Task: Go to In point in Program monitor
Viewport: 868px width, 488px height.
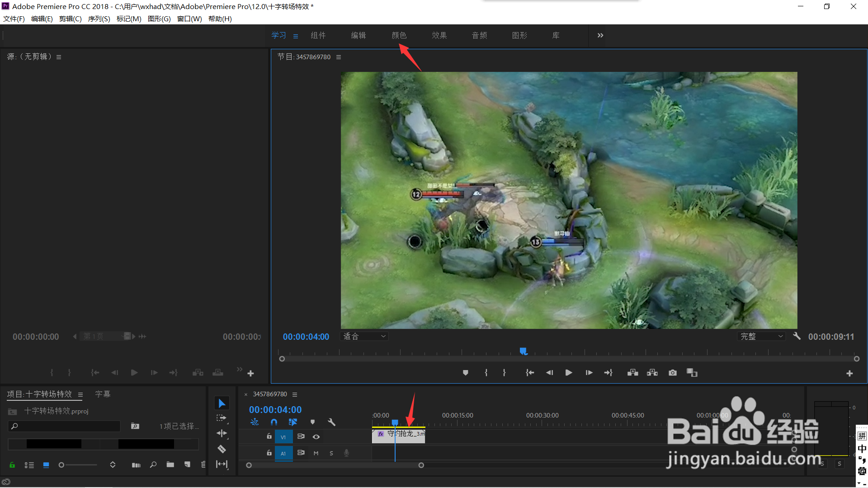Action: pos(530,373)
